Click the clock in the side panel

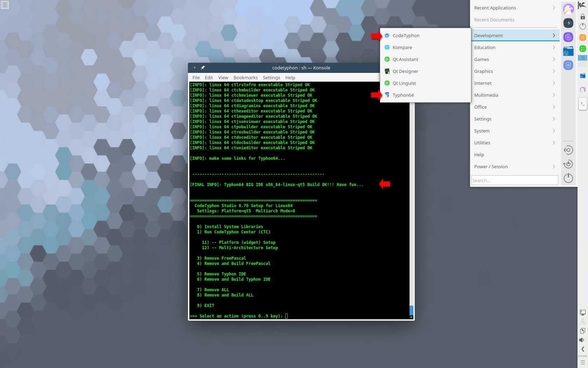(582, 356)
